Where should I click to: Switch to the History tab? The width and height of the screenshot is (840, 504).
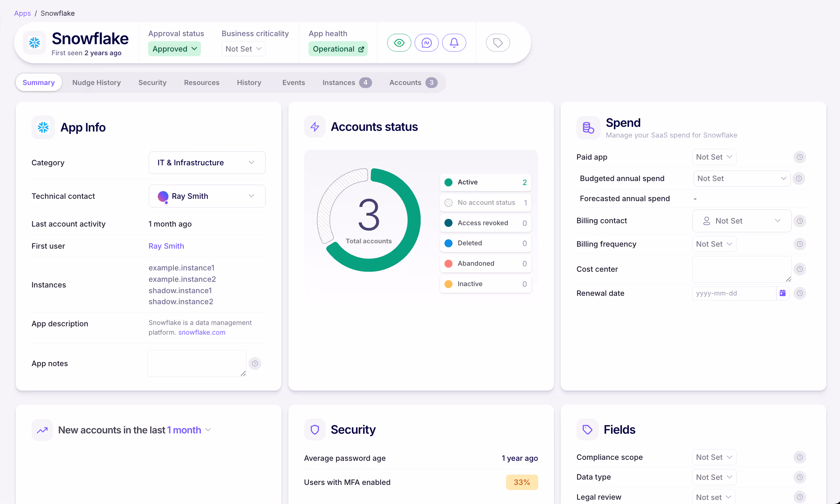coord(249,83)
